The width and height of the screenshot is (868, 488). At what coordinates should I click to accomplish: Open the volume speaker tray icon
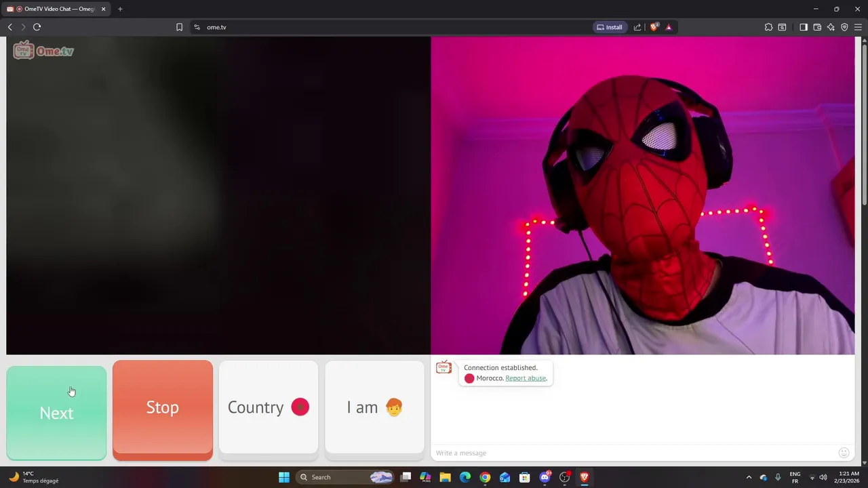(x=823, y=477)
